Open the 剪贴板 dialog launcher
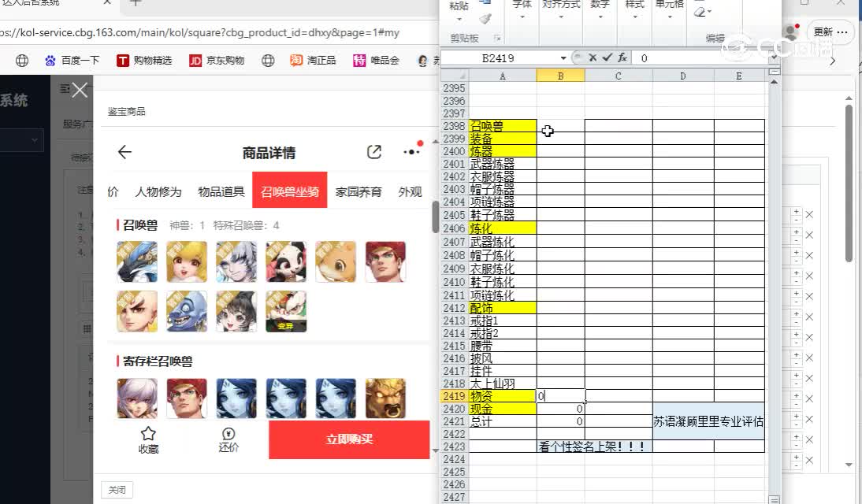 point(497,38)
